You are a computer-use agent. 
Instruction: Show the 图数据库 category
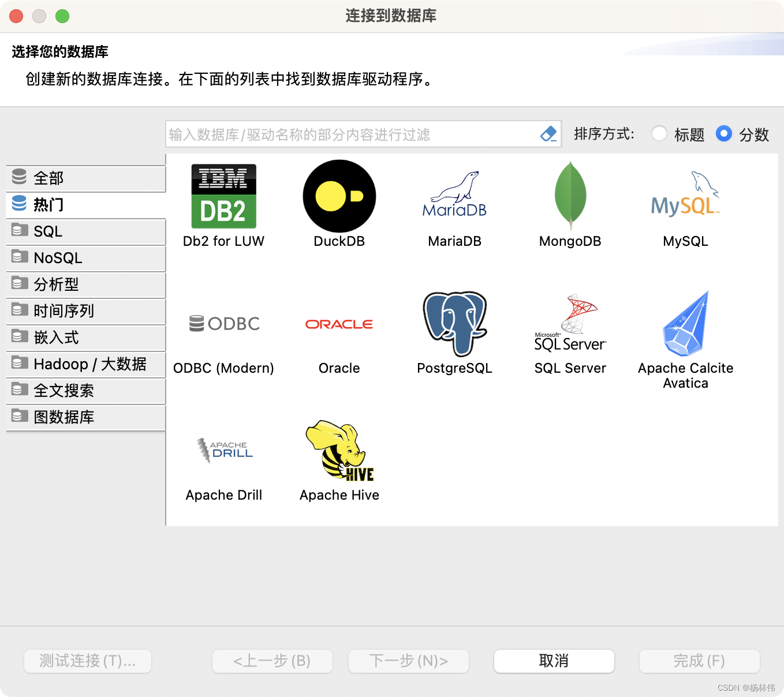(85, 417)
